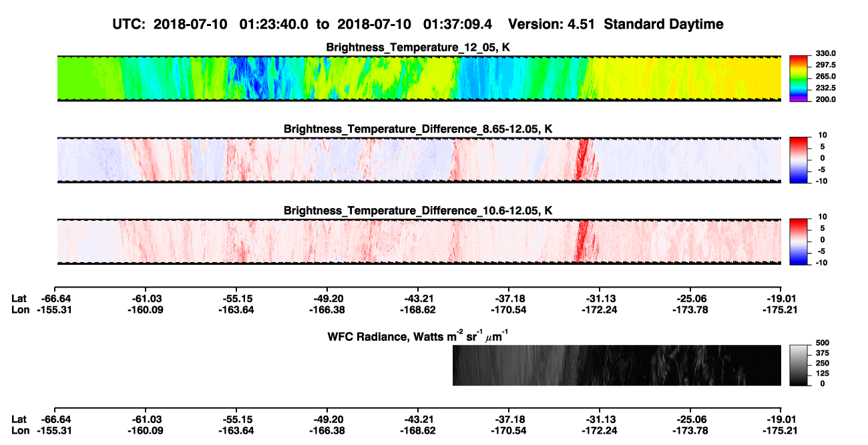The image size is (868, 445).
Task: Click latitude -66.64 below the WFC Radiance panel
Action: [x=55, y=419]
